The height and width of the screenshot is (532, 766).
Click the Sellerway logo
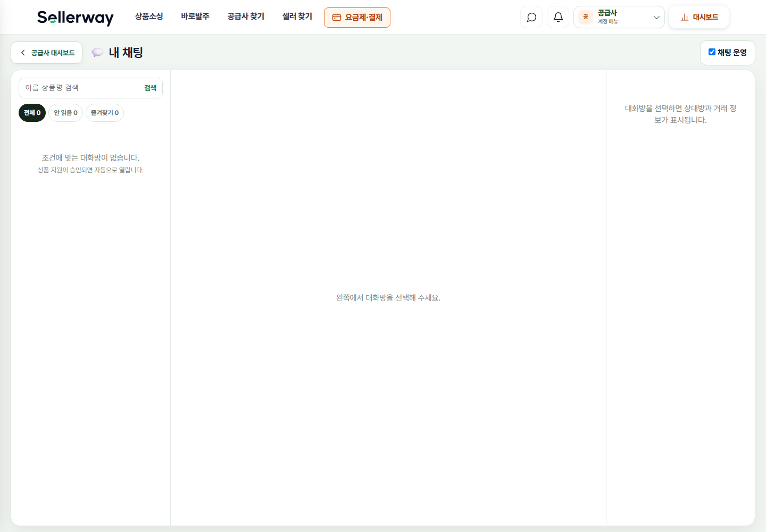[x=76, y=18]
